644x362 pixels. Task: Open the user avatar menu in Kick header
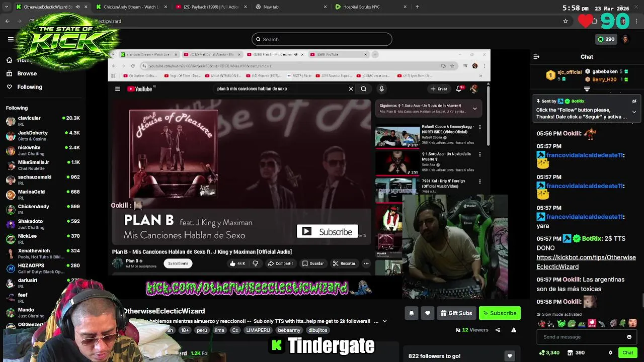coord(625,39)
